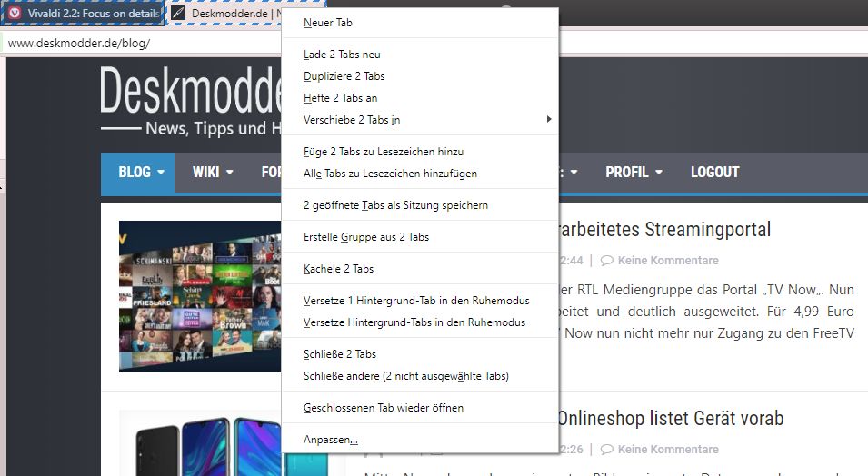Select Hefte 2 Tabs an

coord(420,98)
